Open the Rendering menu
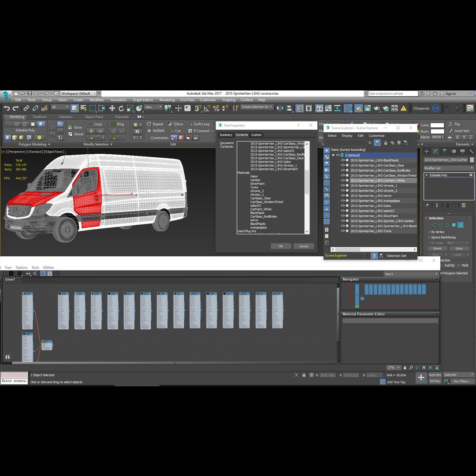The height and width of the screenshot is (476, 476). pos(167,100)
